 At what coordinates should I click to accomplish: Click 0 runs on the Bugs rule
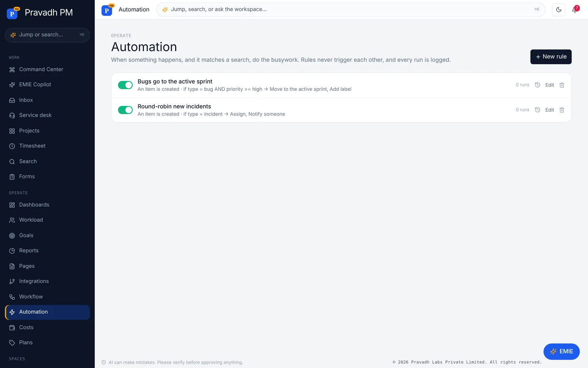coord(523,85)
